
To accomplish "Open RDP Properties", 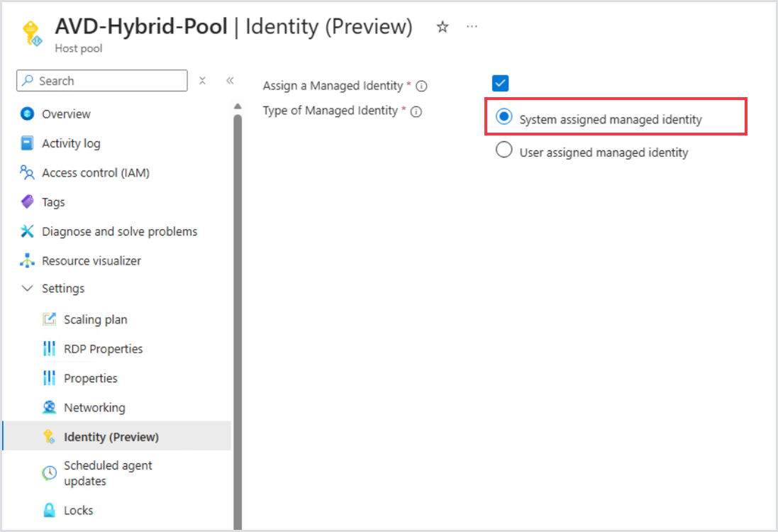I will [104, 349].
